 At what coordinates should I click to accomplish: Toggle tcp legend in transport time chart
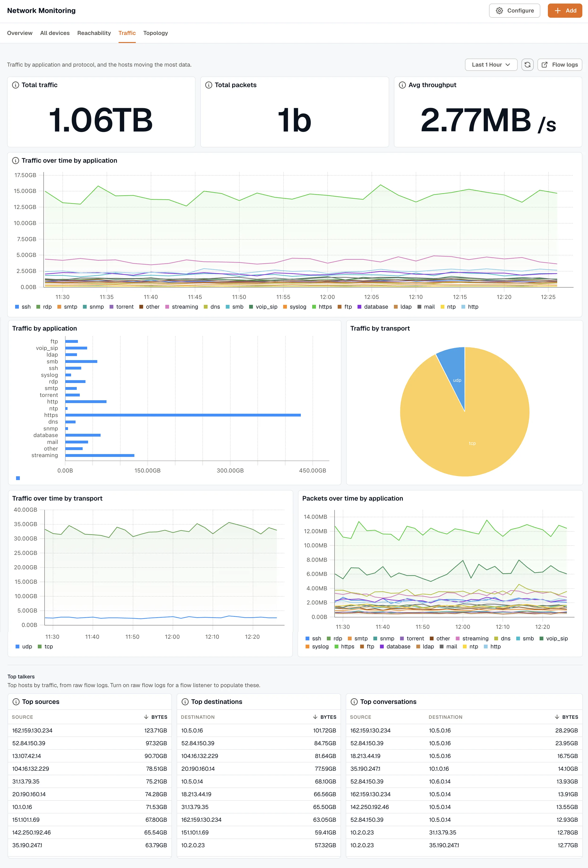[46, 647]
